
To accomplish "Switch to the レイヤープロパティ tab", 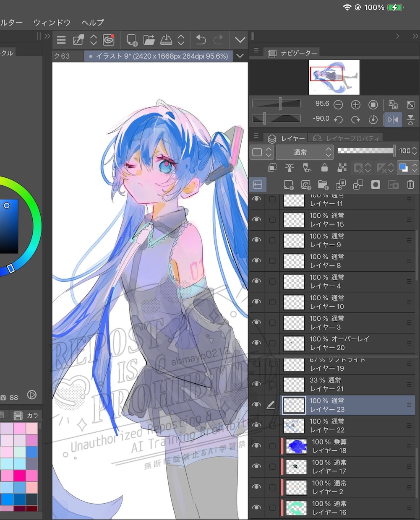I will pos(347,138).
